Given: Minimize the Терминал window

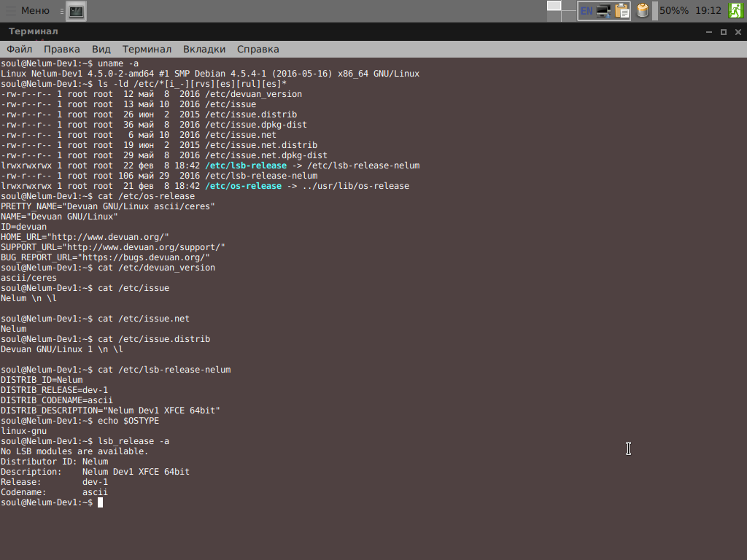Looking at the screenshot, I should coord(709,32).
